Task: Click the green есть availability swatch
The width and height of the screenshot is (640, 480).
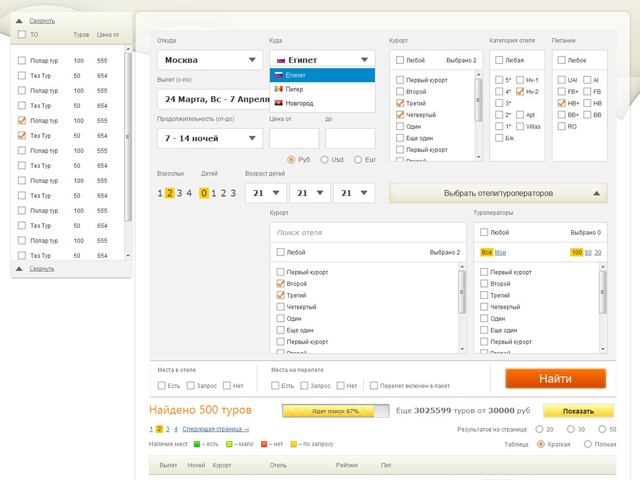Action: [197, 444]
